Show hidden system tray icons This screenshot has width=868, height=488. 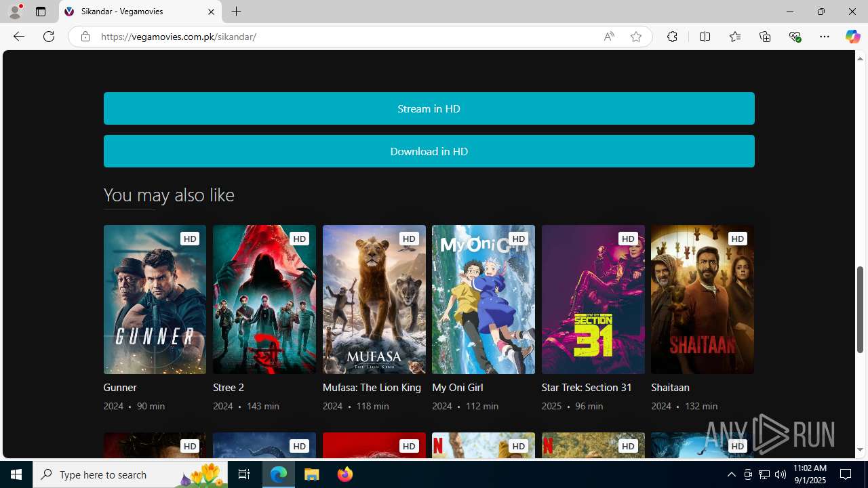click(731, 474)
